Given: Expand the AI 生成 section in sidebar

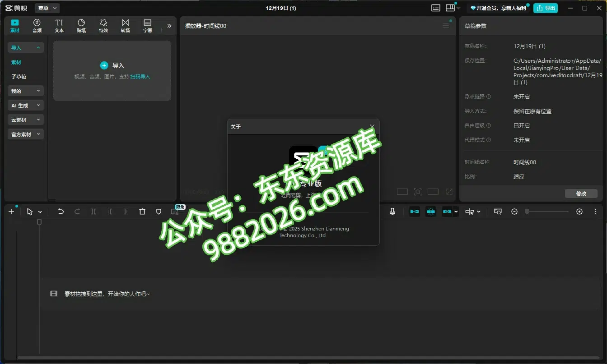Looking at the screenshot, I should 26,106.
